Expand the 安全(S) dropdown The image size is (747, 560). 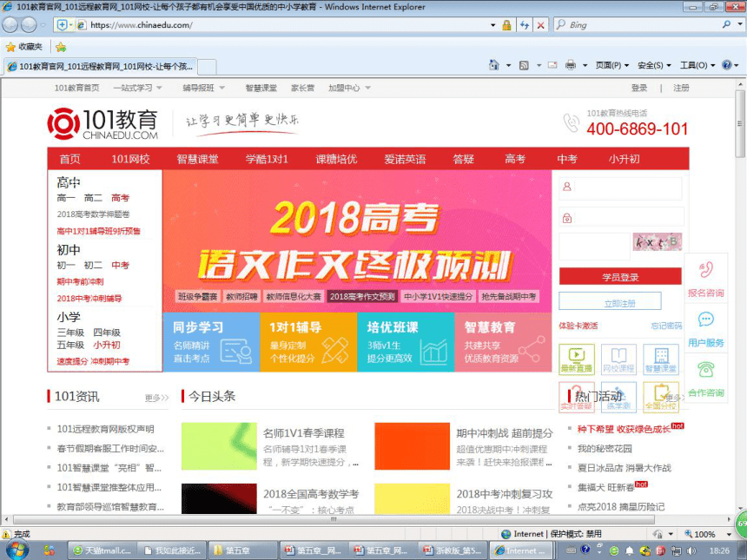point(654,65)
